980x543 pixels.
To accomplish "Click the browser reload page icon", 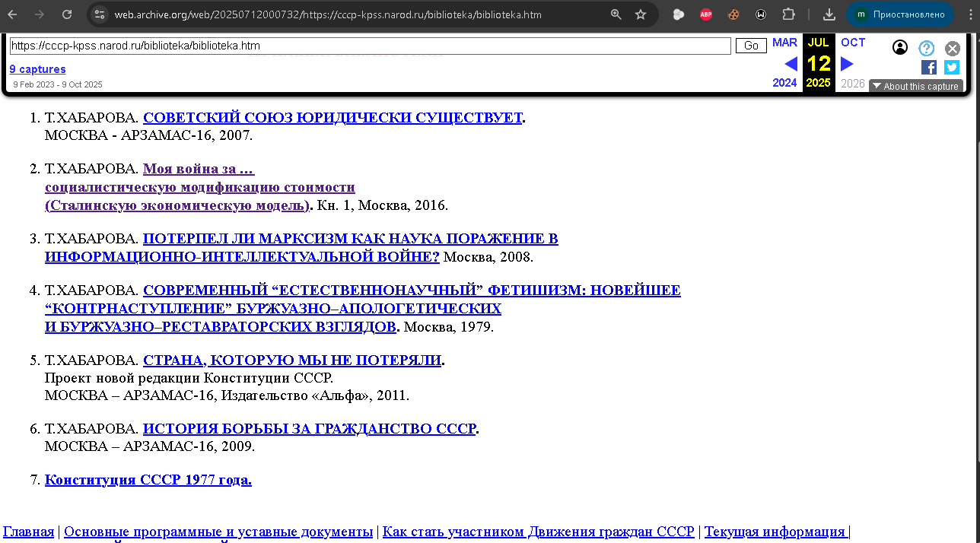I will pyautogui.click(x=67, y=14).
